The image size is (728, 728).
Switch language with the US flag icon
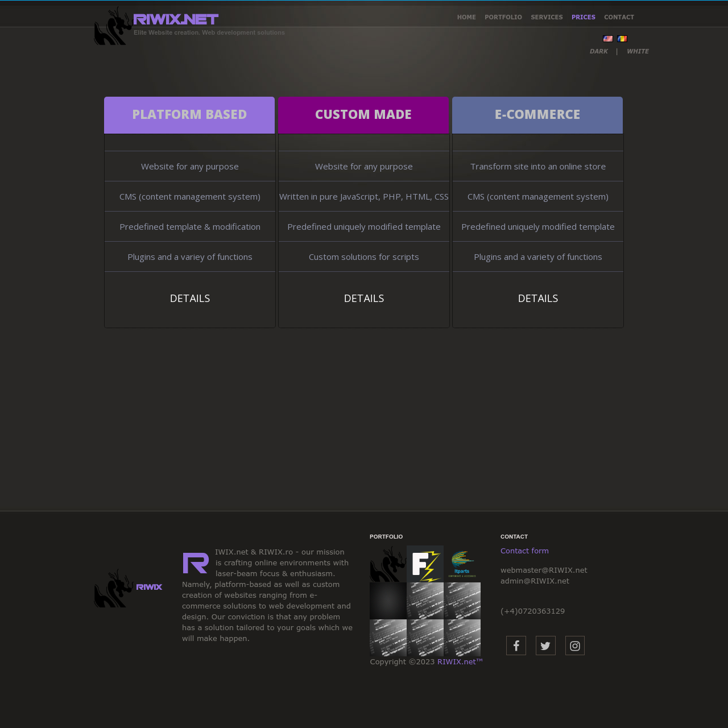click(608, 39)
